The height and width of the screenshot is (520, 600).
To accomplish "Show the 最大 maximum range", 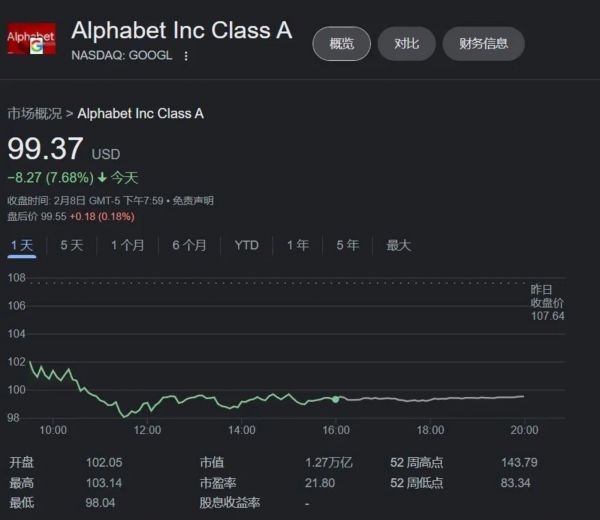I will (x=398, y=245).
